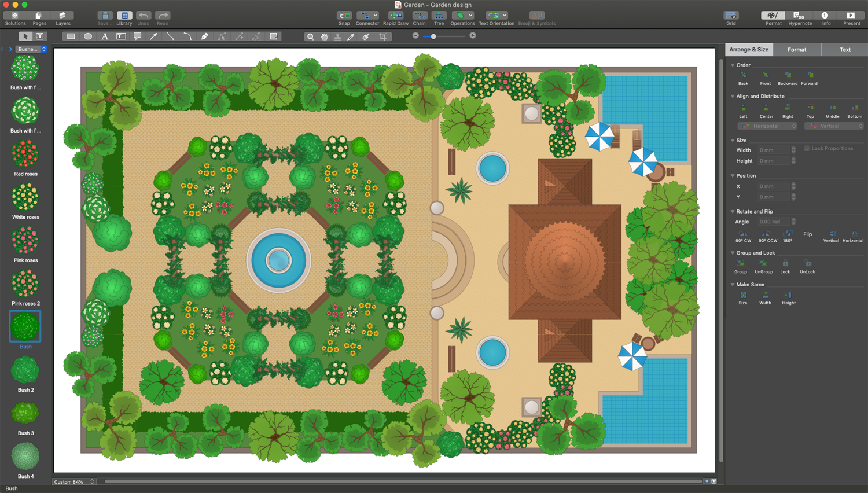Select the Pink roses 2 shape
Screen dimensions: 868x493
[x=25, y=287]
